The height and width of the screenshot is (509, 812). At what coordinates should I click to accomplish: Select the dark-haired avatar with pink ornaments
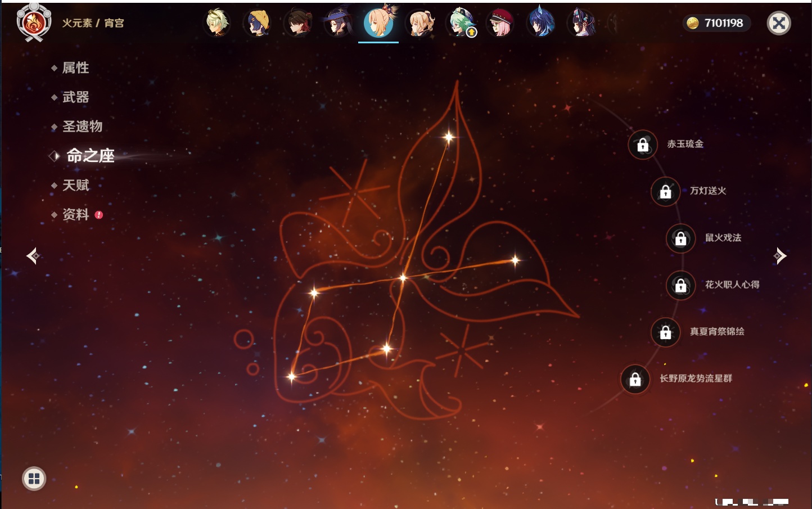pos(581,23)
